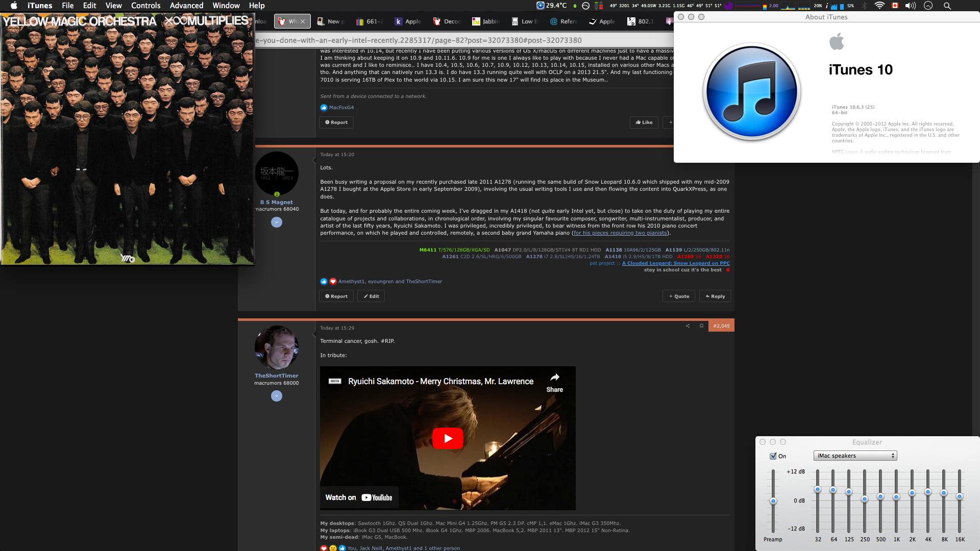Switch to the 661 browser tab
Viewport: 980px width, 551px height.
tap(370, 21)
